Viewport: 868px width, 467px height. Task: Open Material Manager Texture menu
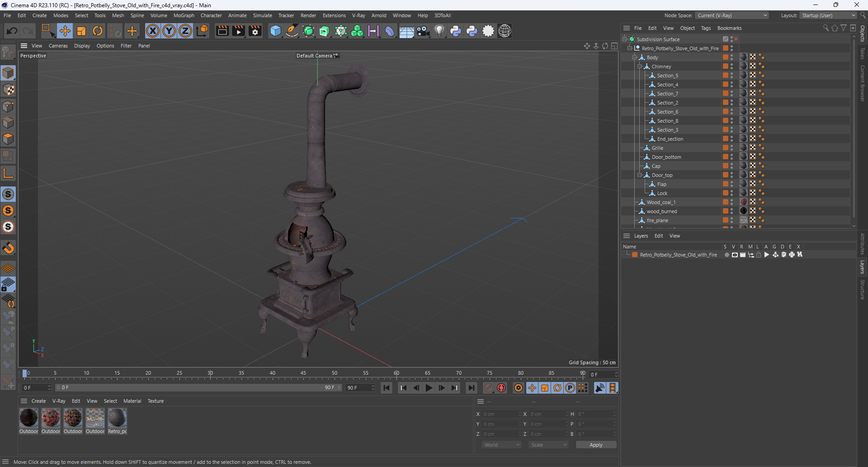tap(156, 401)
